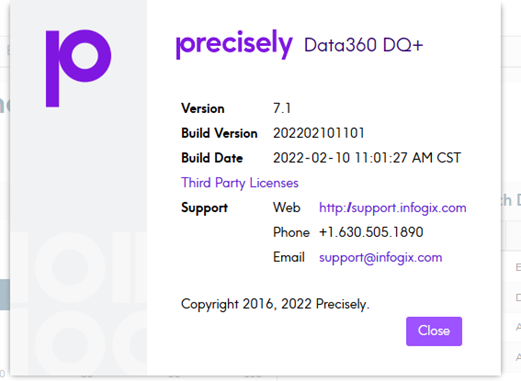Click the purple precisely wordmark
Image resolution: width=521 pixels, height=381 pixels.
(234, 44)
